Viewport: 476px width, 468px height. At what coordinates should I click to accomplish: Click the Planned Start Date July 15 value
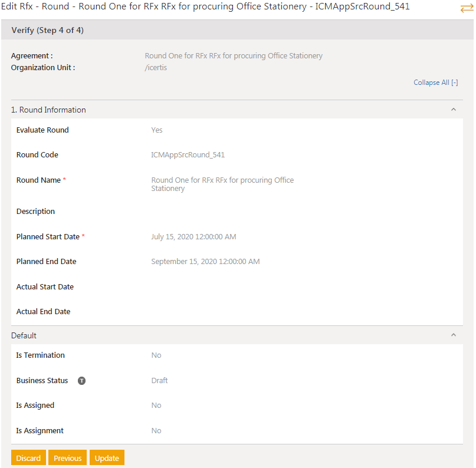tap(193, 237)
